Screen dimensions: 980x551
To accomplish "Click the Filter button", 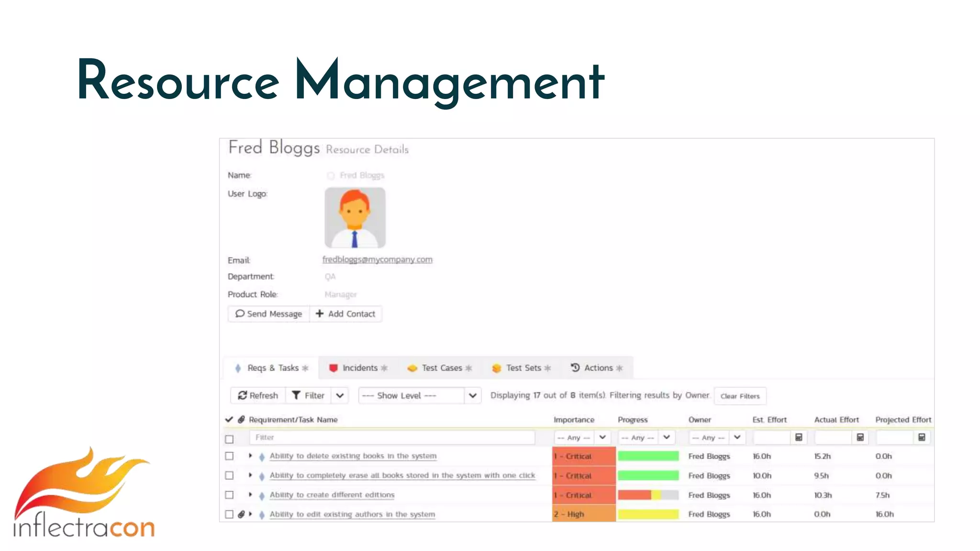I will [x=308, y=396].
